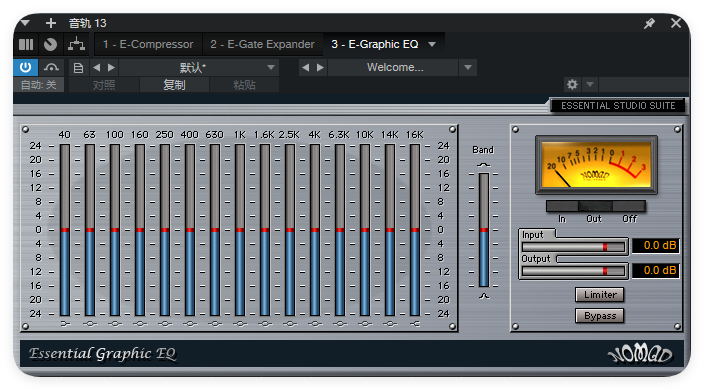Screen dimensions: 704x390
Task: Click the wide band icon above Band slider
Action: (x=484, y=165)
